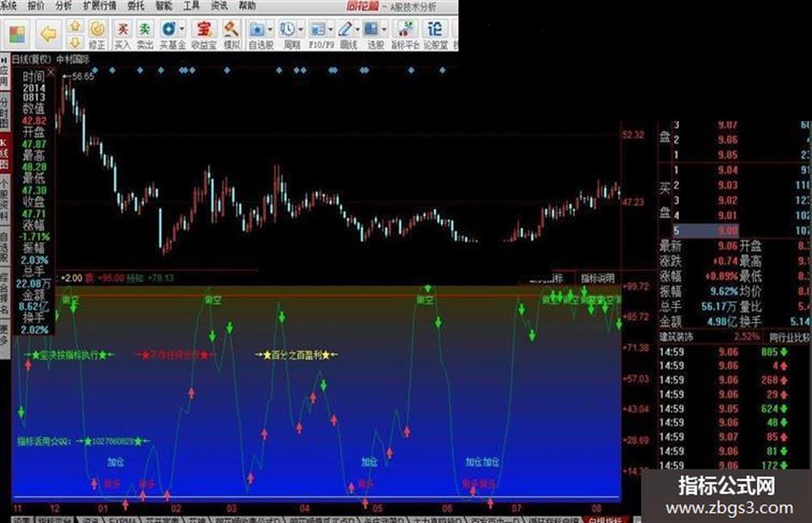Click the 9.62% 振幅 value
The image size is (812, 523).
(723, 291)
